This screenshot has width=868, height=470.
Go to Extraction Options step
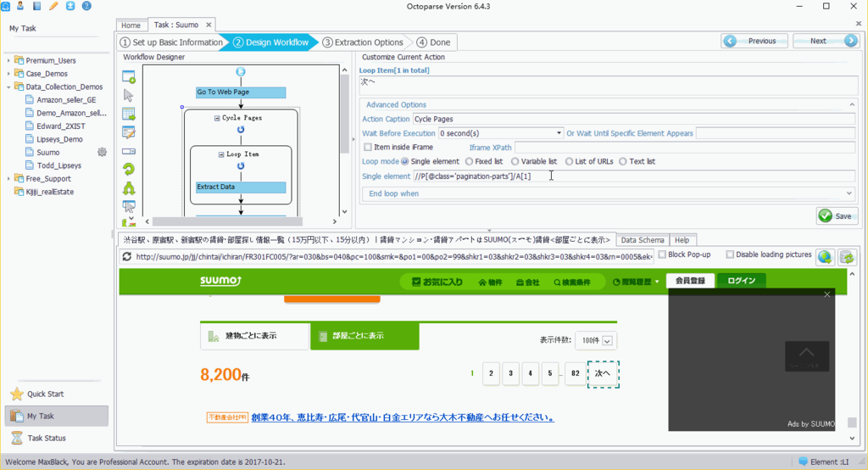pos(363,42)
